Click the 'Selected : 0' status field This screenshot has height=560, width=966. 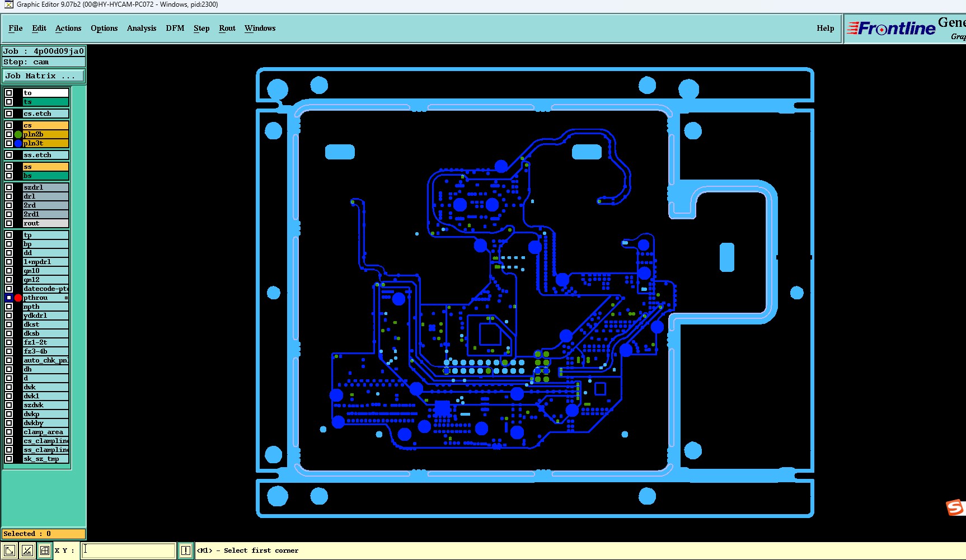click(x=44, y=534)
